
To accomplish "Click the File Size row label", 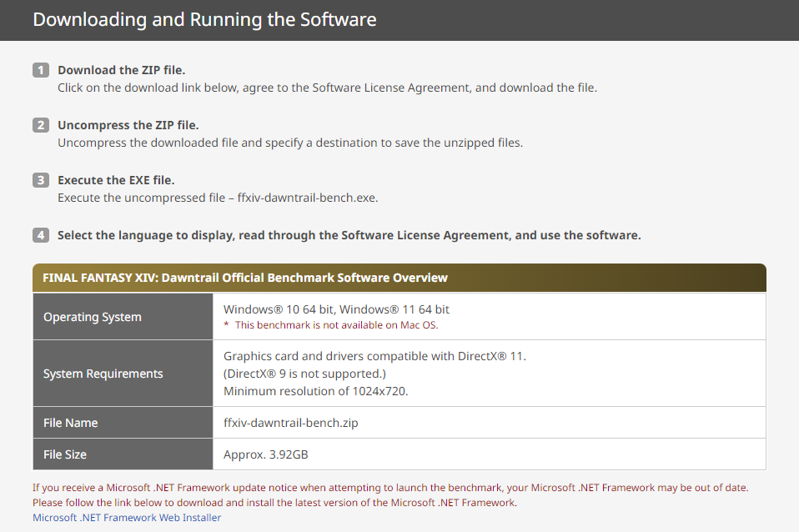I will (x=65, y=454).
